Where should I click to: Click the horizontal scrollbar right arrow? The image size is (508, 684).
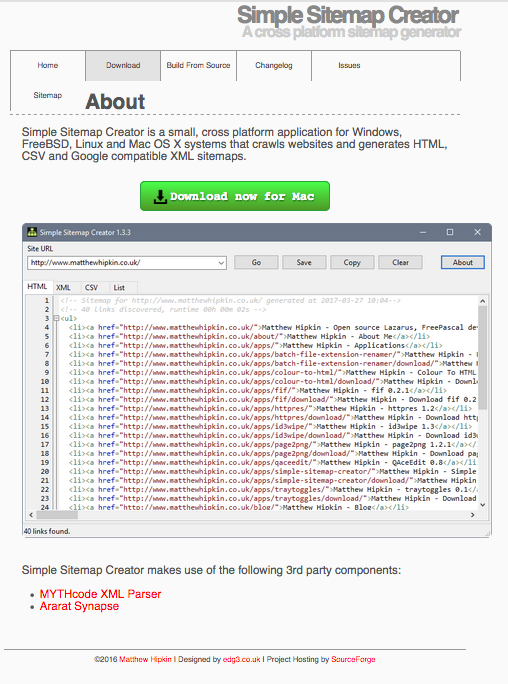click(x=473, y=515)
